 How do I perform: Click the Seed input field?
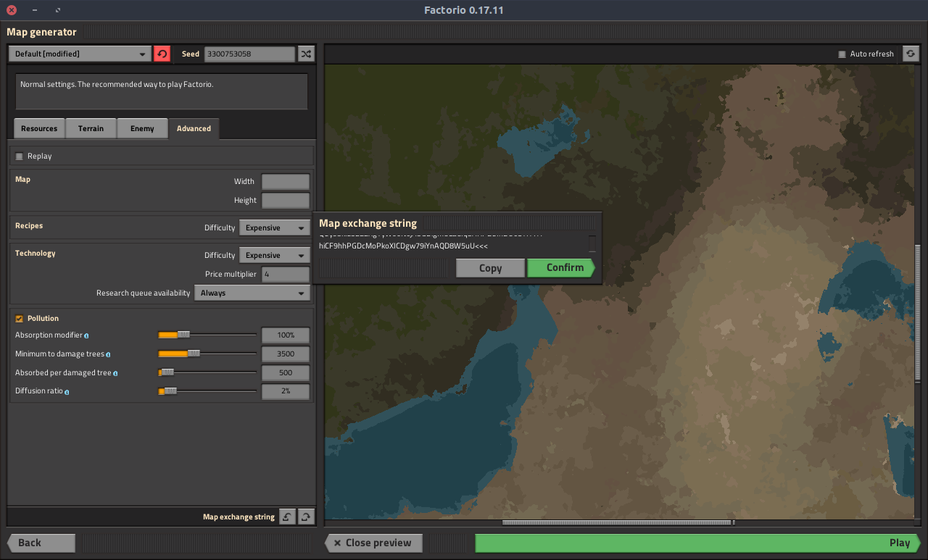249,54
